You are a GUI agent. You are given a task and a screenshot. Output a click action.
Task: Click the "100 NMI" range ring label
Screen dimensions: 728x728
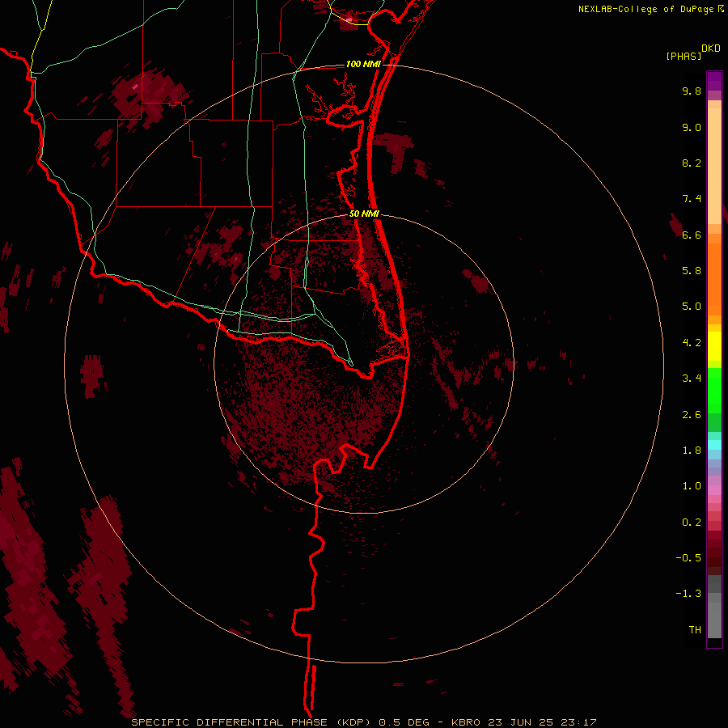[363, 64]
